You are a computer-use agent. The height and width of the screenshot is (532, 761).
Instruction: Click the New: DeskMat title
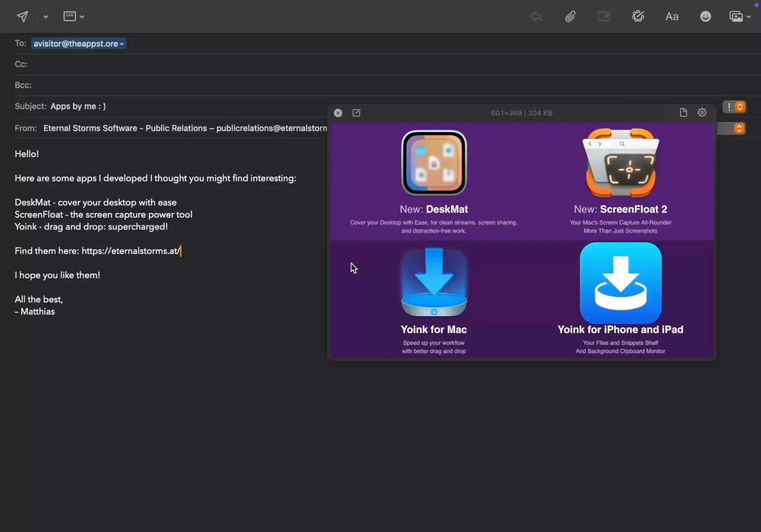434,209
